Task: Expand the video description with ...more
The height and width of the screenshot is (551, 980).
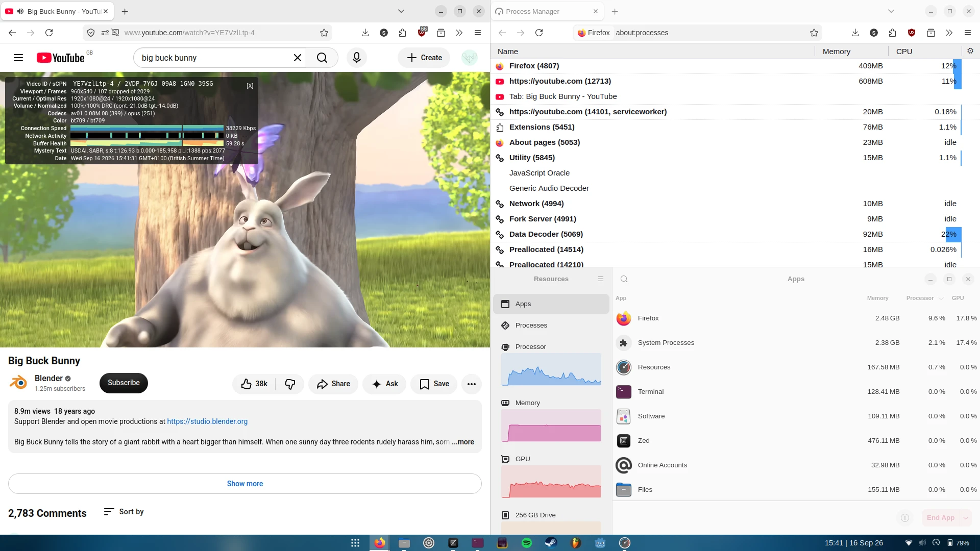Action: (x=463, y=442)
